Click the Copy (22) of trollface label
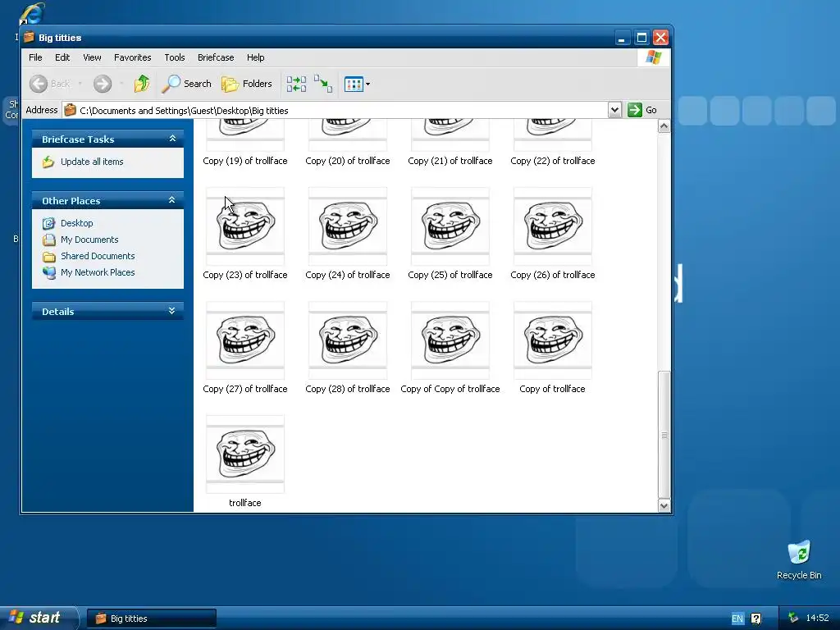The width and height of the screenshot is (840, 630). click(x=553, y=161)
